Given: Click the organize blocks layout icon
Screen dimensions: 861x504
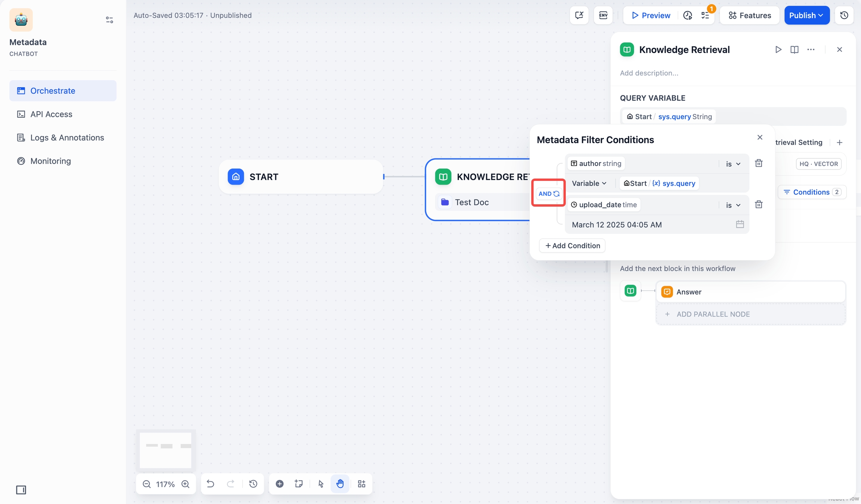Looking at the screenshot, I should [x=361, y=484].
